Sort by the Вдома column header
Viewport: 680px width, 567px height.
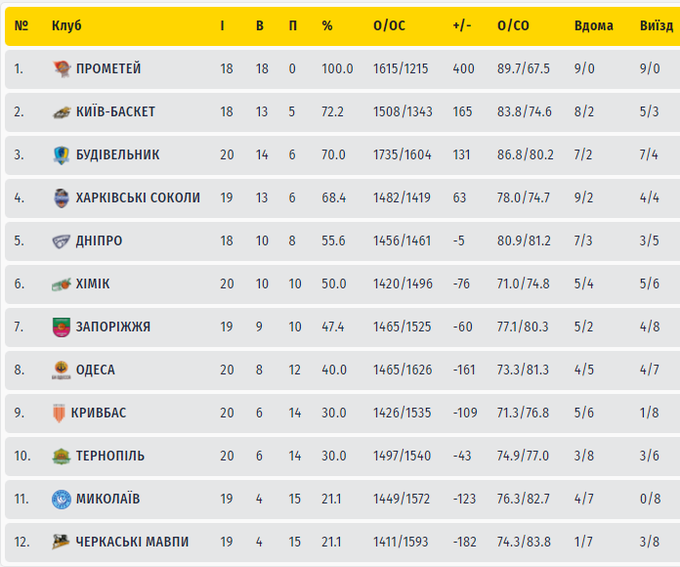pyautogui.click(x=594, y=26)
